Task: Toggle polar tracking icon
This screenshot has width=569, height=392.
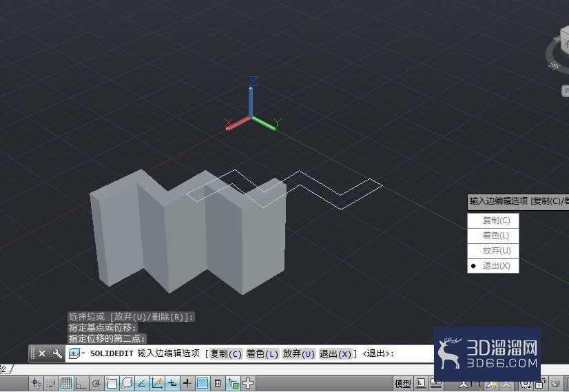Action: (96, 383)
